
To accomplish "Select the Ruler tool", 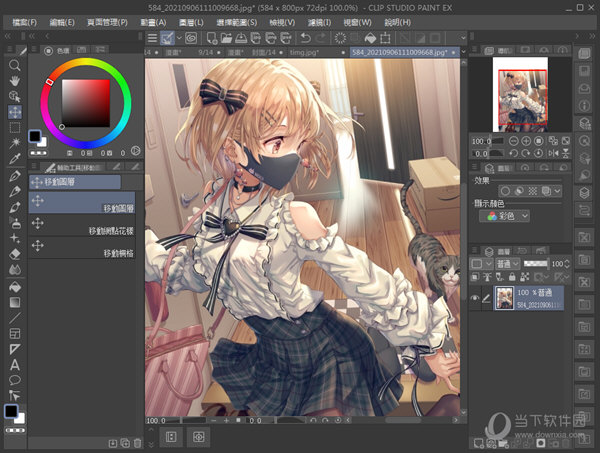I will pos(15,349).
